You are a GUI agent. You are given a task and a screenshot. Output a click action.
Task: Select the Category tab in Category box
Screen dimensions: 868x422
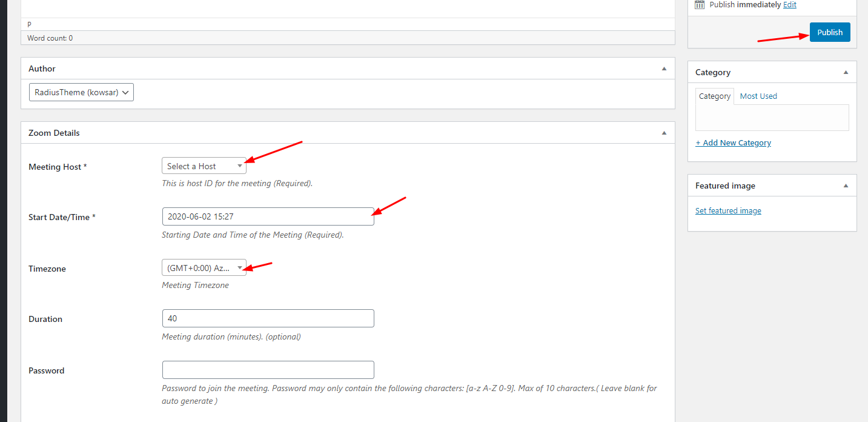point(715,96)
